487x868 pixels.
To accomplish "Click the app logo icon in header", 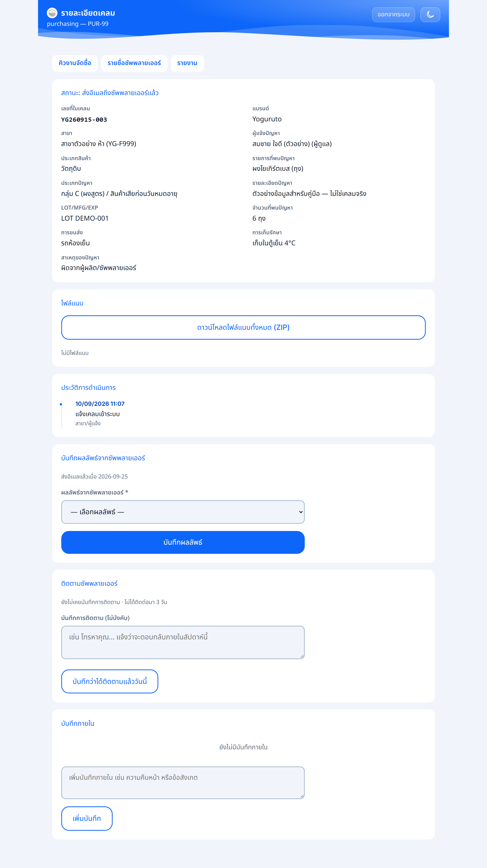I will pyautogui.click(x=52, y=13).
